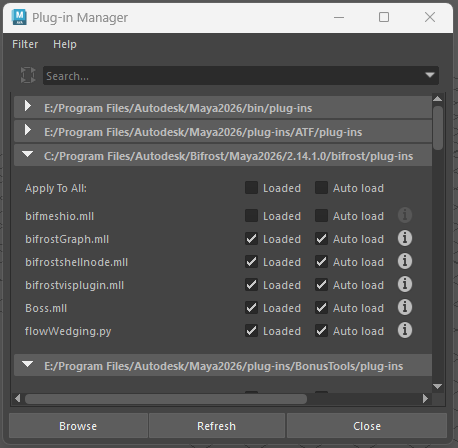Open info for flowWedging.py plug-in
The height and width of the screenshot is (448, 458).
[405, 330]
